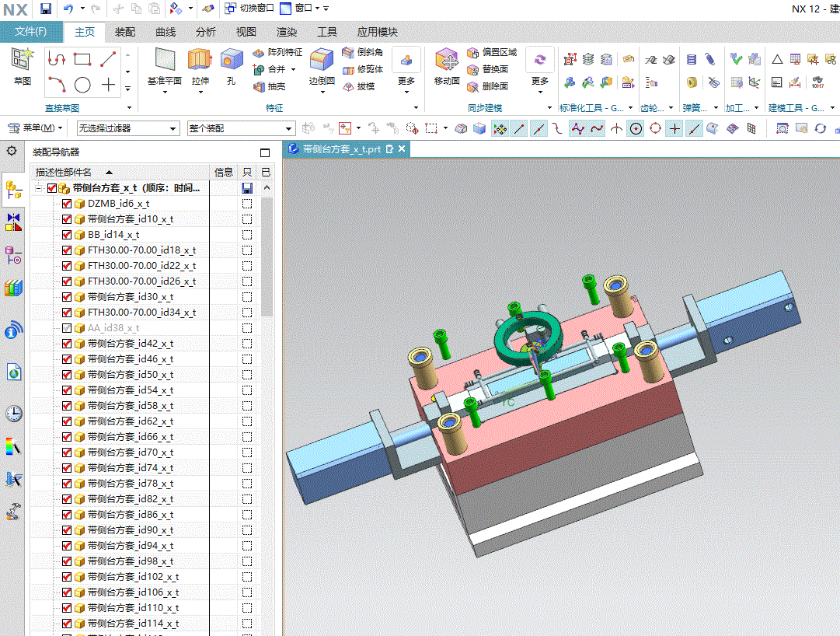This screenshot has height=636, width=840.
Task: Maximize the Assembly Navigator panel
Action: pyautogui.click(x=265, y=152)
